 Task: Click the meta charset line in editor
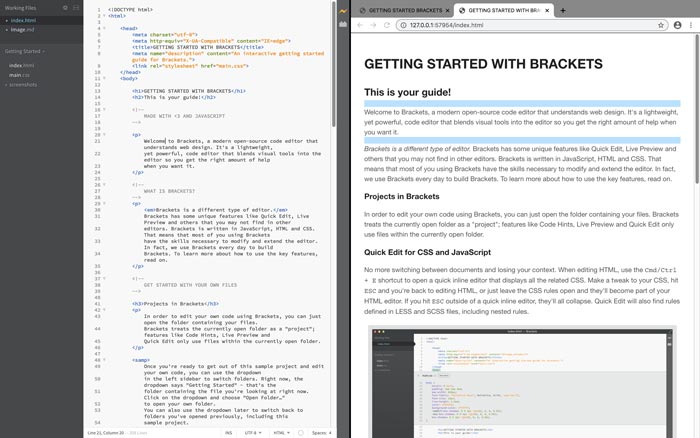165,34
